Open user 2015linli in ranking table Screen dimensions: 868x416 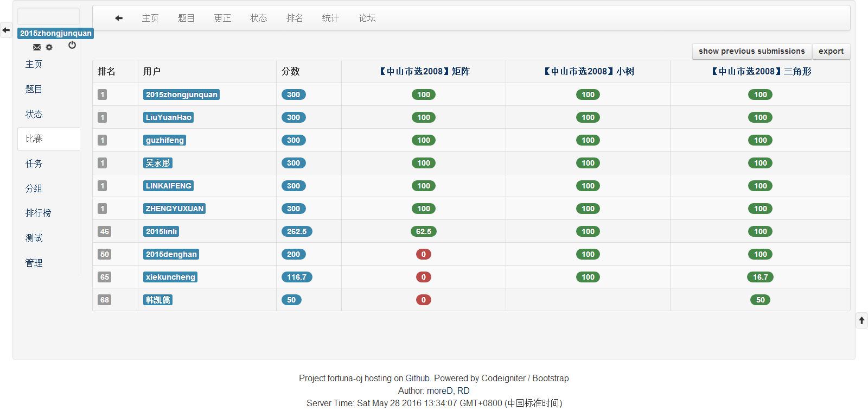pos(161,231)
